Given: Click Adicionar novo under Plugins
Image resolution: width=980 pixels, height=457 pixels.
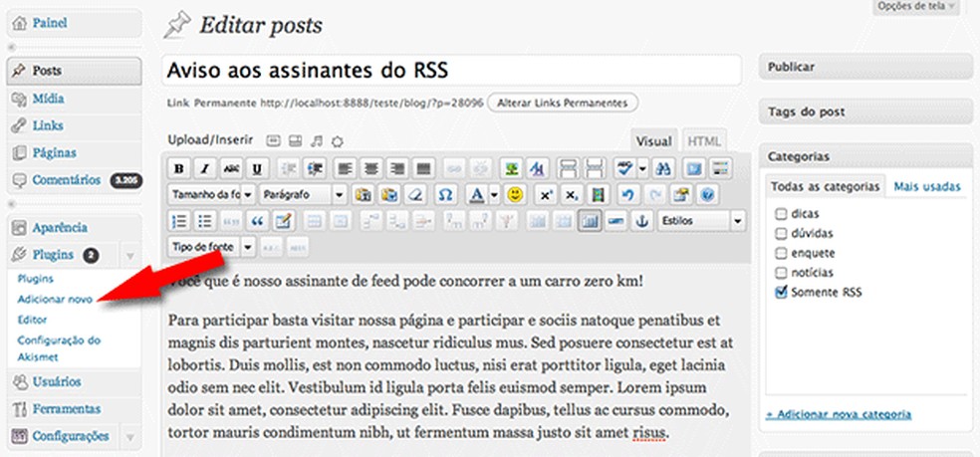Looking at the screenshot, I should [x=55, y=300].
